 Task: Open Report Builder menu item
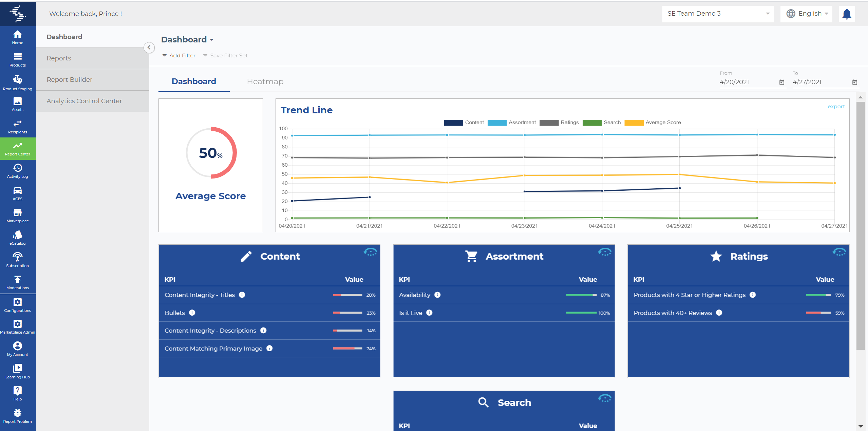click(70, 79)
